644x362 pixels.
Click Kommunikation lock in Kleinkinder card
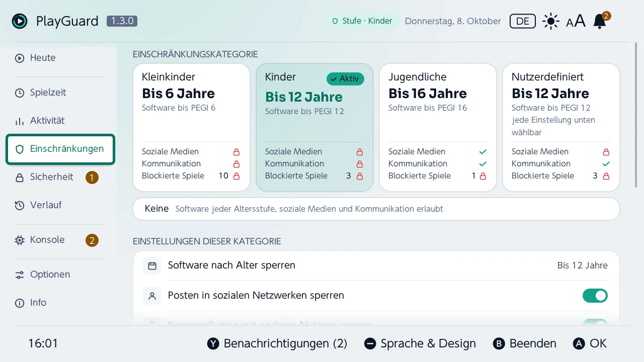tap(236, 164)
